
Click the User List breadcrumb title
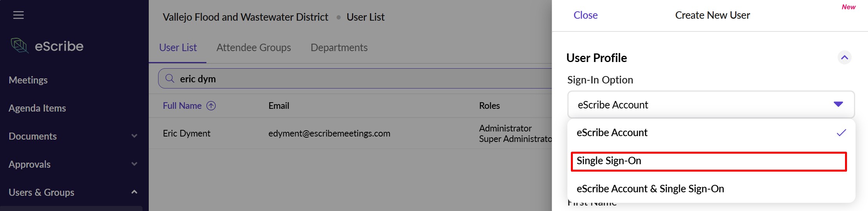click(x=366, y=17)
